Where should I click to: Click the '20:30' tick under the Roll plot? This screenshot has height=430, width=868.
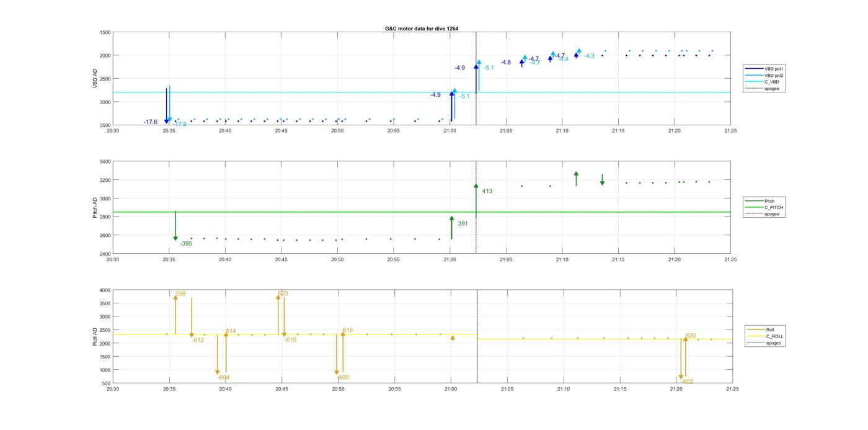point(113,389)
